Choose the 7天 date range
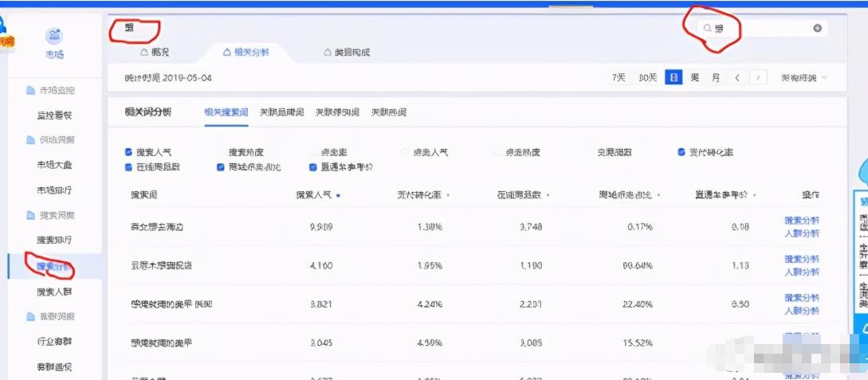This screenshot has width=868, height=380. coord(619,78)
